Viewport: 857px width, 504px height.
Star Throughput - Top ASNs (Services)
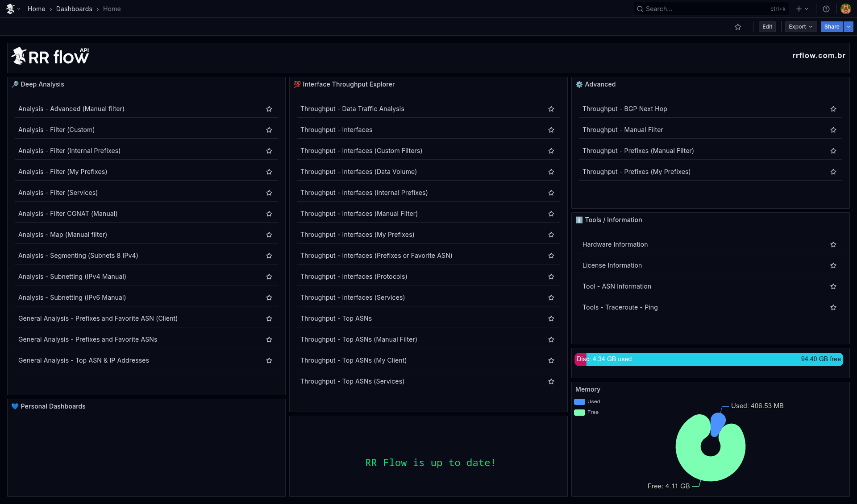click(x=551, y=381)
